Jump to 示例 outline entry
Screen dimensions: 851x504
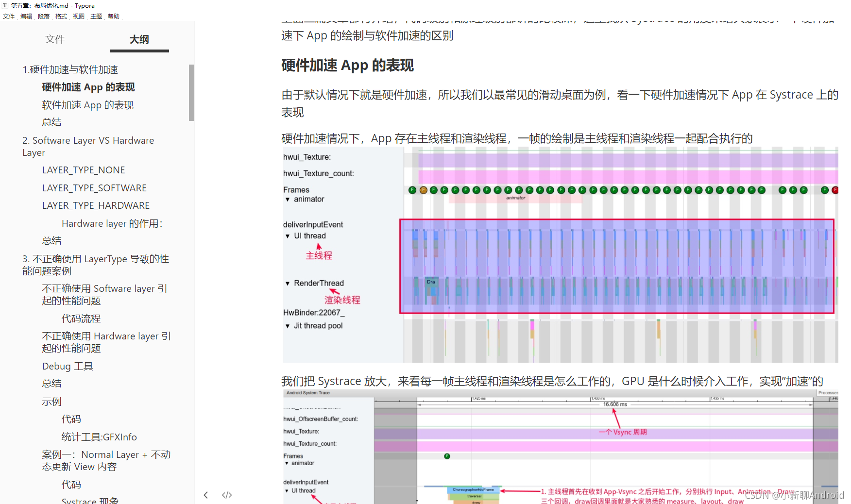[x=52, y=402]
